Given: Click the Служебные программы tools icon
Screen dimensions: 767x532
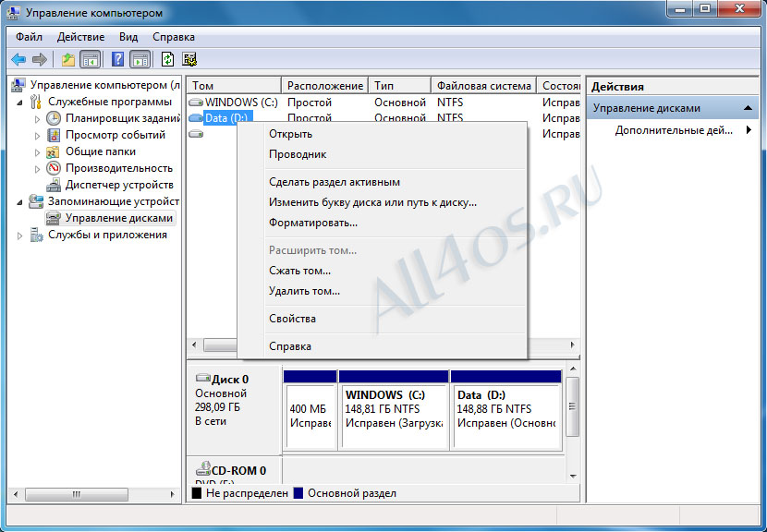Looking at the screenshot, I should click(36, 102).
